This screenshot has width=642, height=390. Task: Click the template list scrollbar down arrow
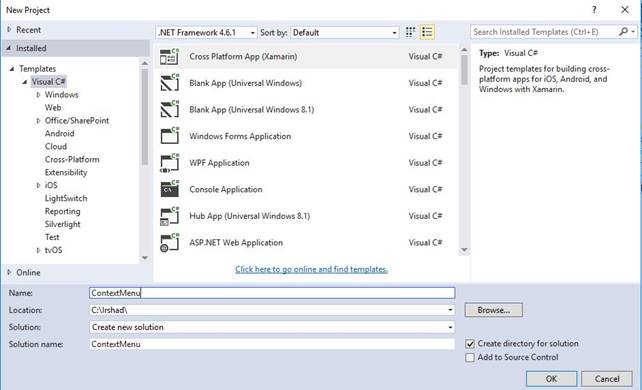click(464, 250)
